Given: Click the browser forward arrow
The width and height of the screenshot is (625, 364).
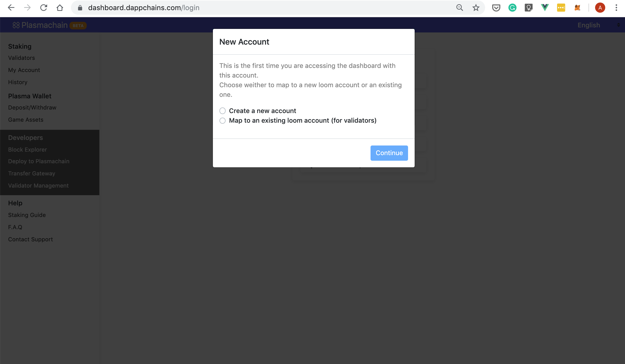Looking at the screenshot, I should point(27,8).
